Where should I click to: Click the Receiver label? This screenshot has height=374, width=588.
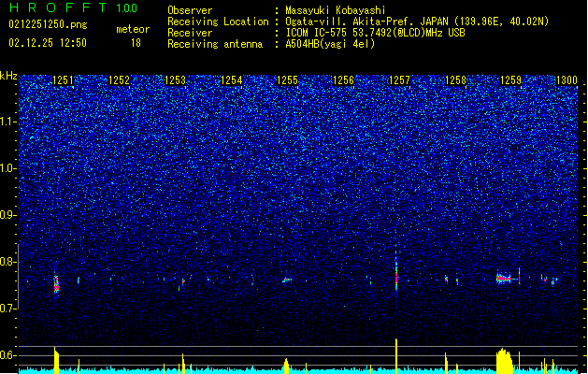(x=190, y=33)
